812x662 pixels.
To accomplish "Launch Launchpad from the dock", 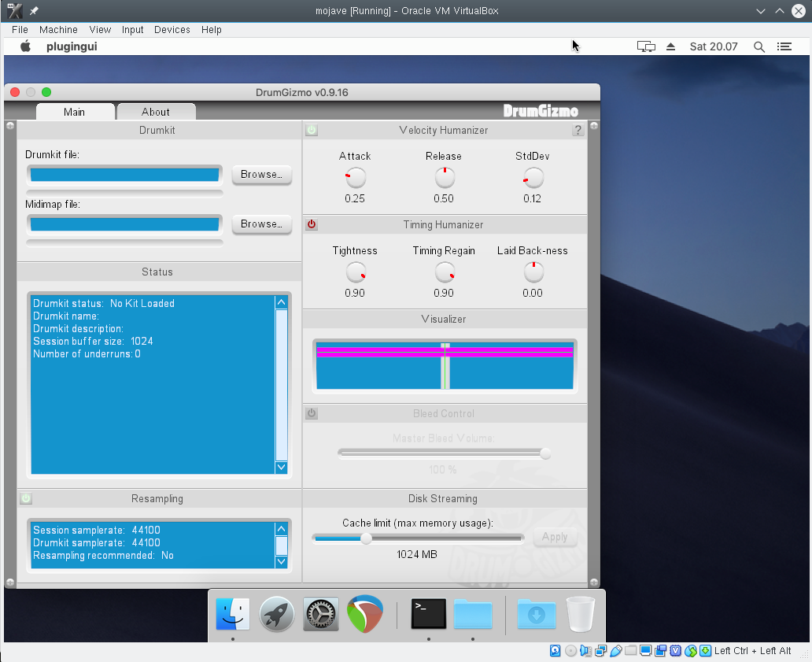I will (276, 614).
